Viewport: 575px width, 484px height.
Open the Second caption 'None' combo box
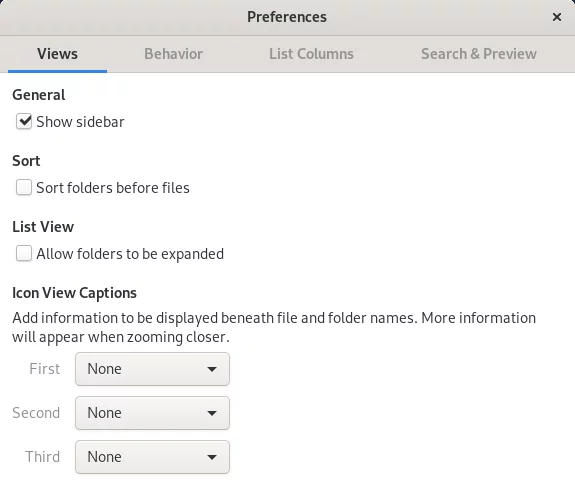(152, 413)
